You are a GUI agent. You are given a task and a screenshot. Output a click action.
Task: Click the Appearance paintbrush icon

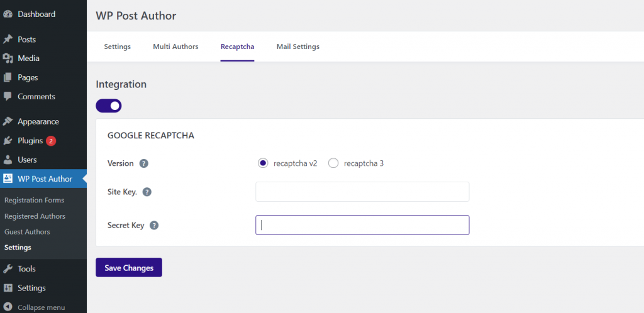click(x=8, y=121)
